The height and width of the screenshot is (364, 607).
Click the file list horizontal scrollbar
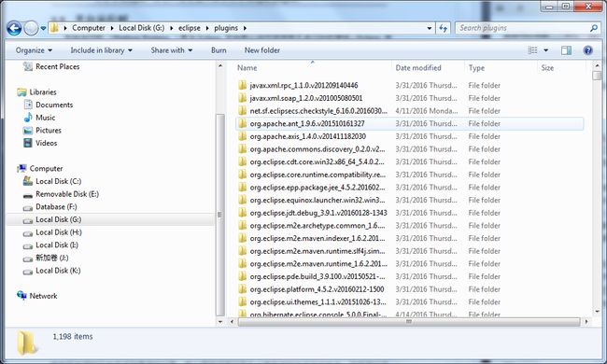[x=409, y=321]
